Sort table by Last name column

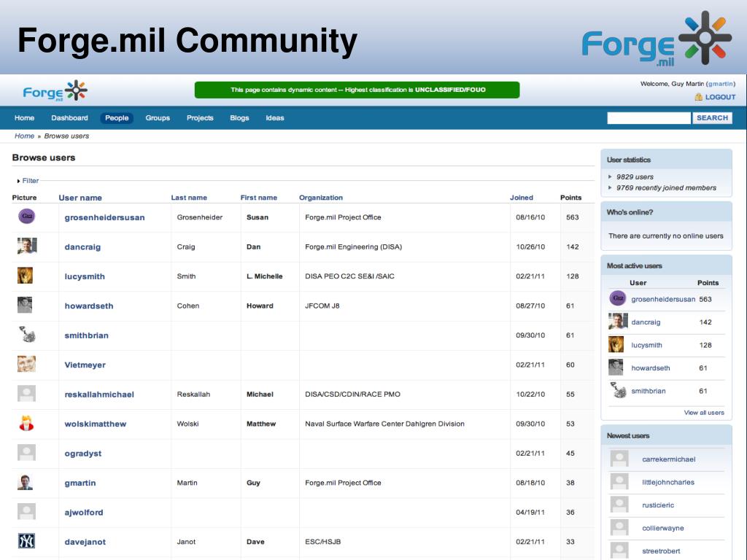point(189,198)
